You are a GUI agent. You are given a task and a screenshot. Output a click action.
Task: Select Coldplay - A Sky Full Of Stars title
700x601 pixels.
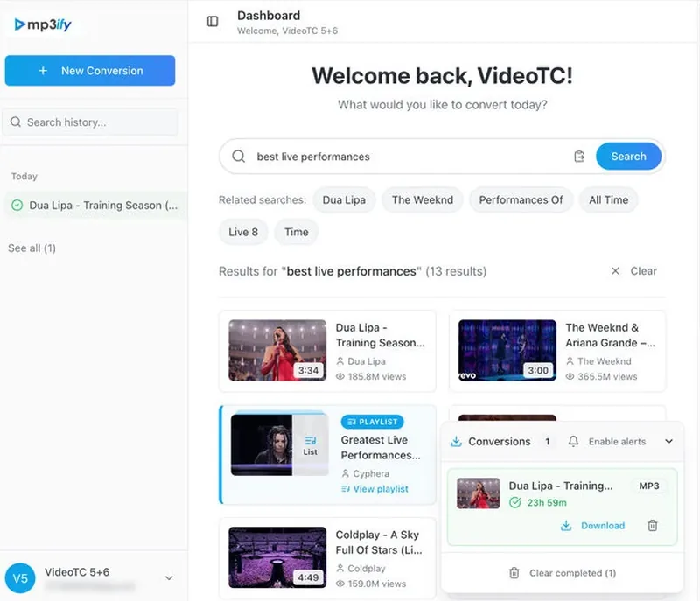click(x=379, y=542)
